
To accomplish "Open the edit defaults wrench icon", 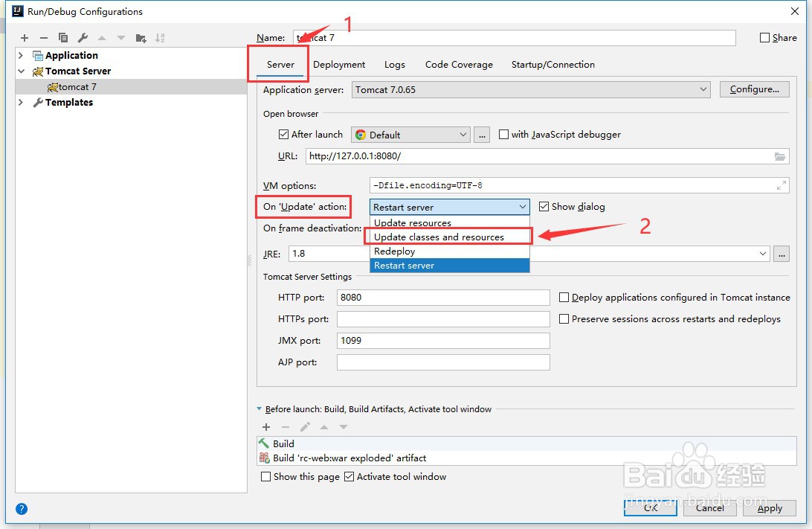I will point(83,38).
